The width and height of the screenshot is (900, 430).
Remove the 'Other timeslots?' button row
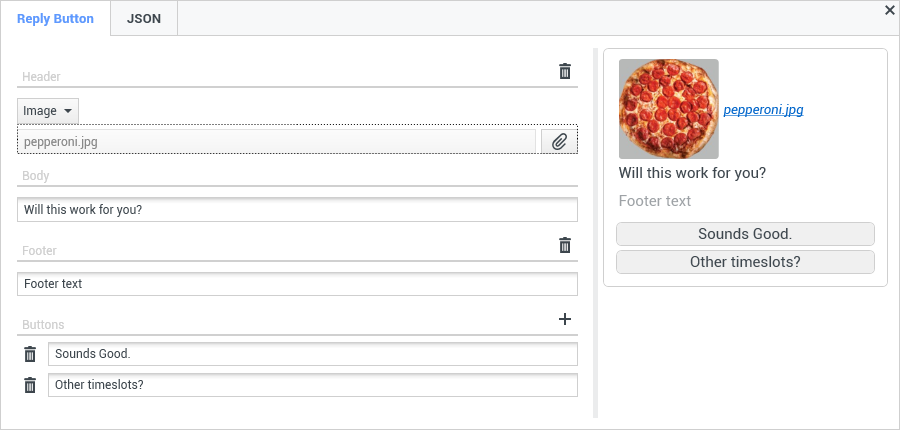click(x=30, y=385)
